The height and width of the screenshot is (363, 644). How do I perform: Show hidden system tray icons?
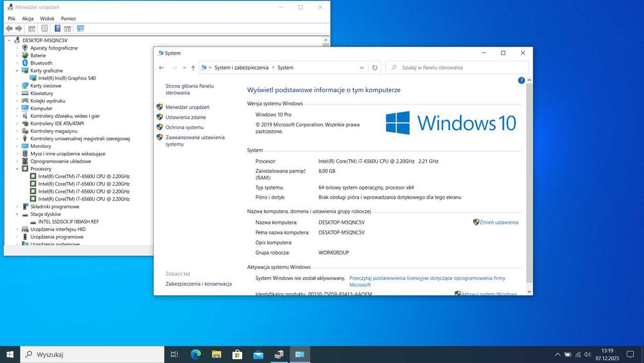(557, 355)
